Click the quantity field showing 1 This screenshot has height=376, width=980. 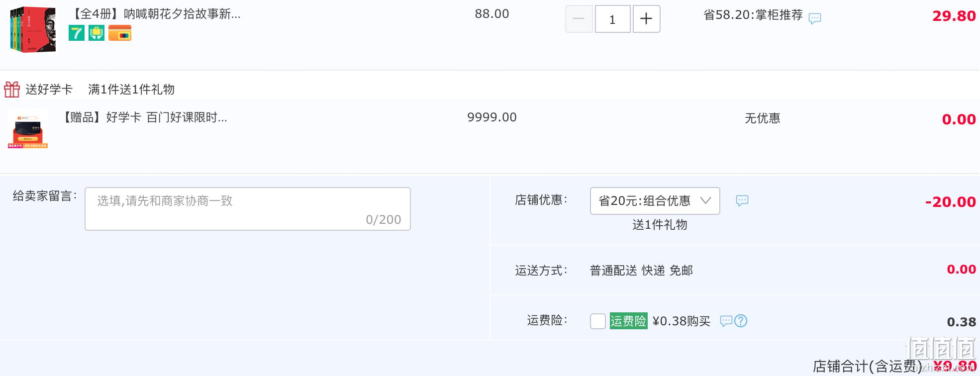click(613, 19)
